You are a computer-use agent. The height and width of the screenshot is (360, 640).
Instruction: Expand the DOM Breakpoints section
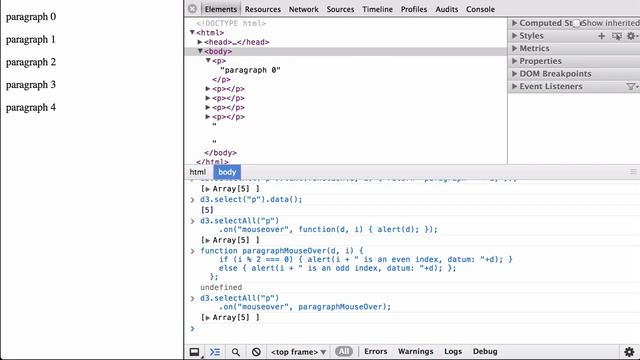pos(514,73)
